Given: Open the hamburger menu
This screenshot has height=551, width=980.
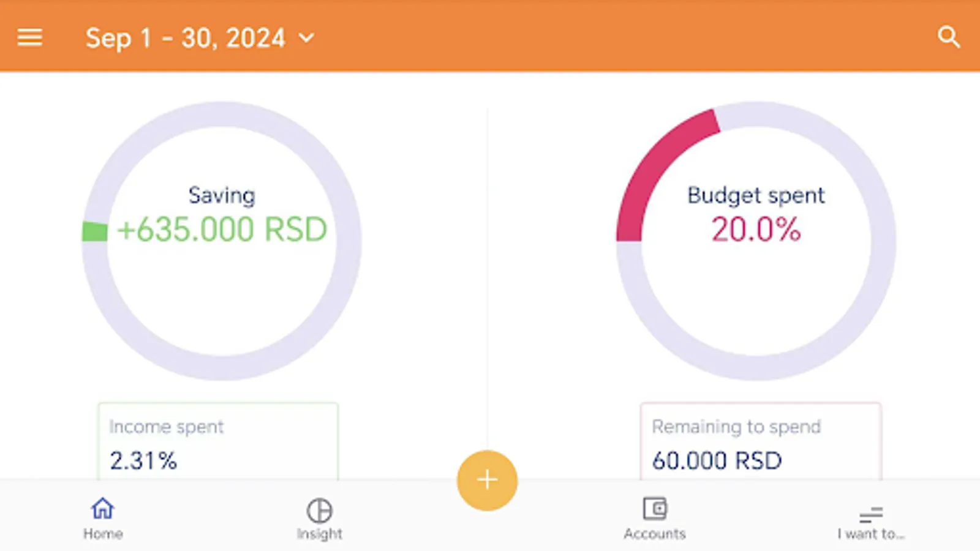Looking at the screenshot, I should pyautogui.click(x=29, y=38).
